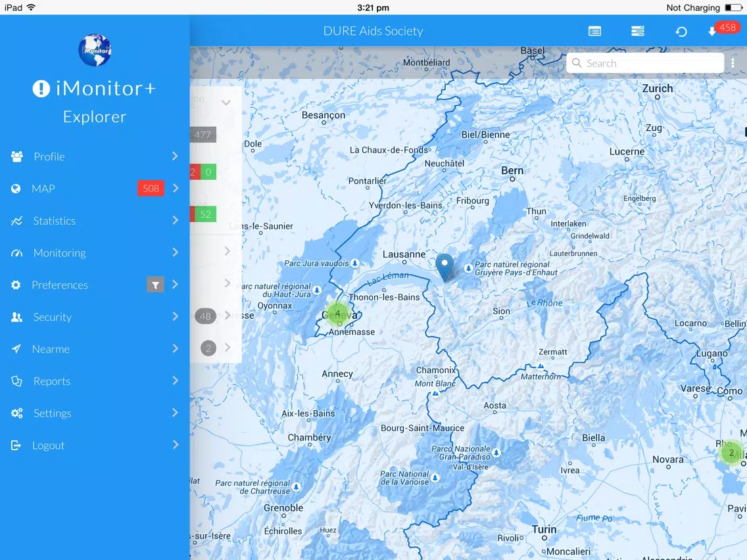Click the gray 477 count badge
Screen dimensions: 747x560
(x=203, y=135)
